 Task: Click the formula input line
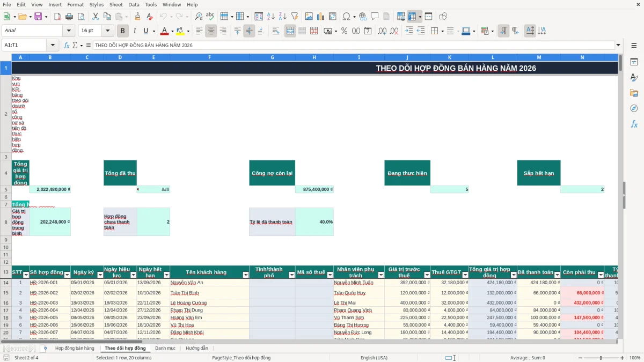tap(354, 45)
